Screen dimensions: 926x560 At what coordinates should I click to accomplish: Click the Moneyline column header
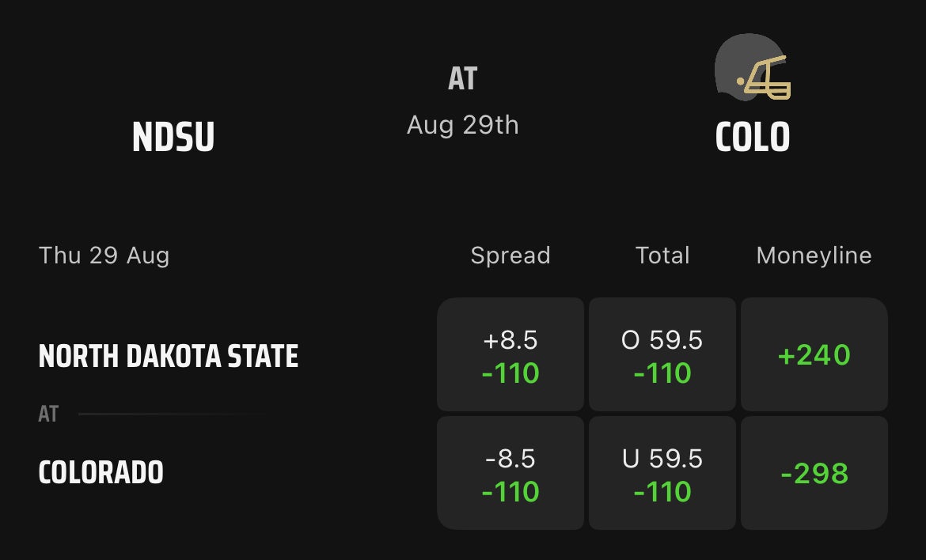pyautogui.click(x=814, y=255)
